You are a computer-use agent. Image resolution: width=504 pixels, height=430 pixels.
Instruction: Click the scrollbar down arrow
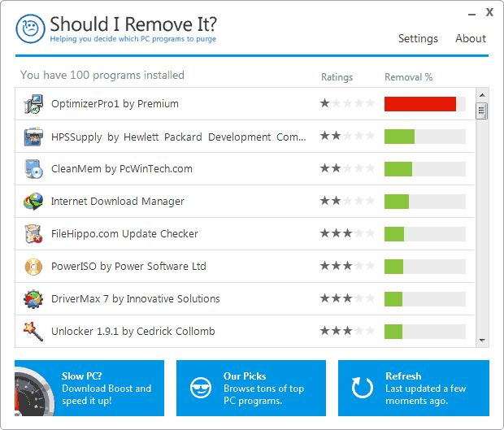point(482,341)
